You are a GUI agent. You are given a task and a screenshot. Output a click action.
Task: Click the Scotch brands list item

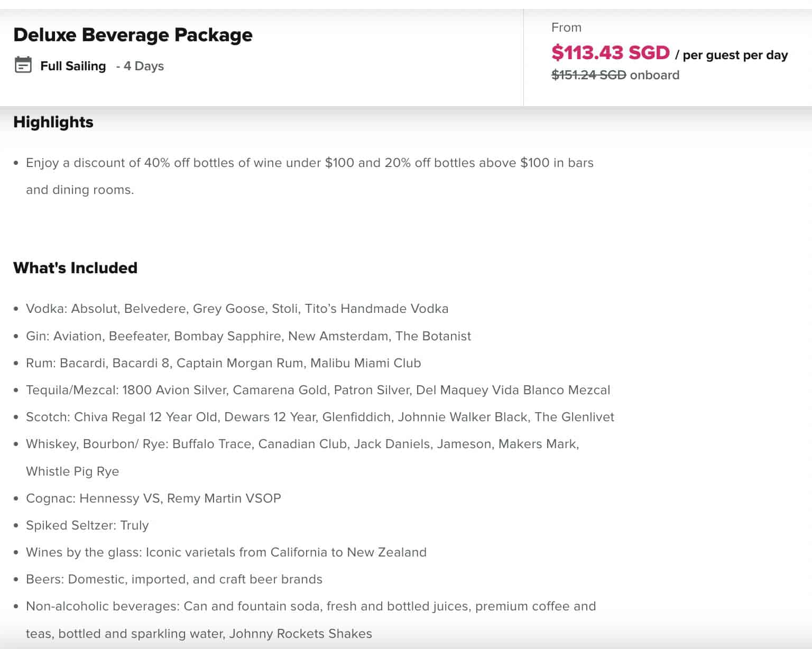(x=320, y=417)
